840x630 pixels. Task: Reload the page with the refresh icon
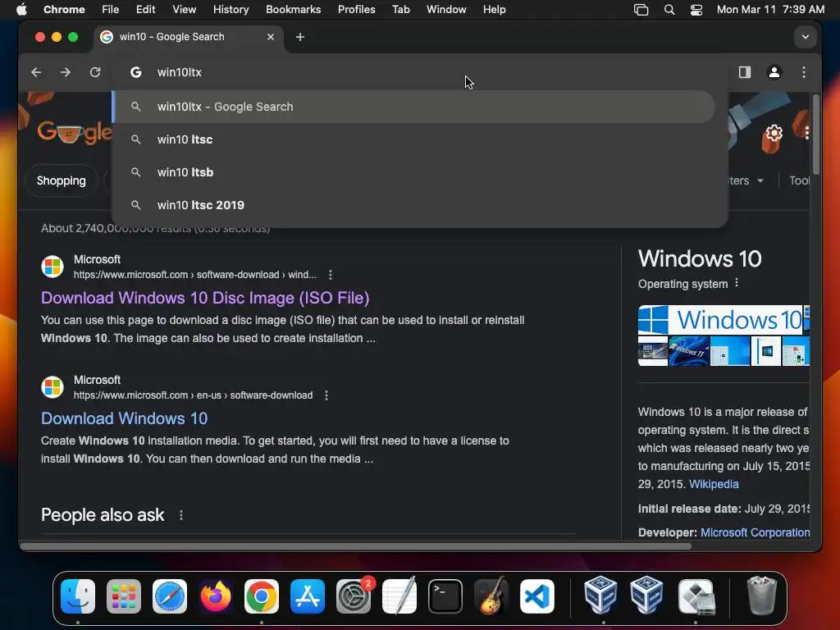click(x=95, y=72)
